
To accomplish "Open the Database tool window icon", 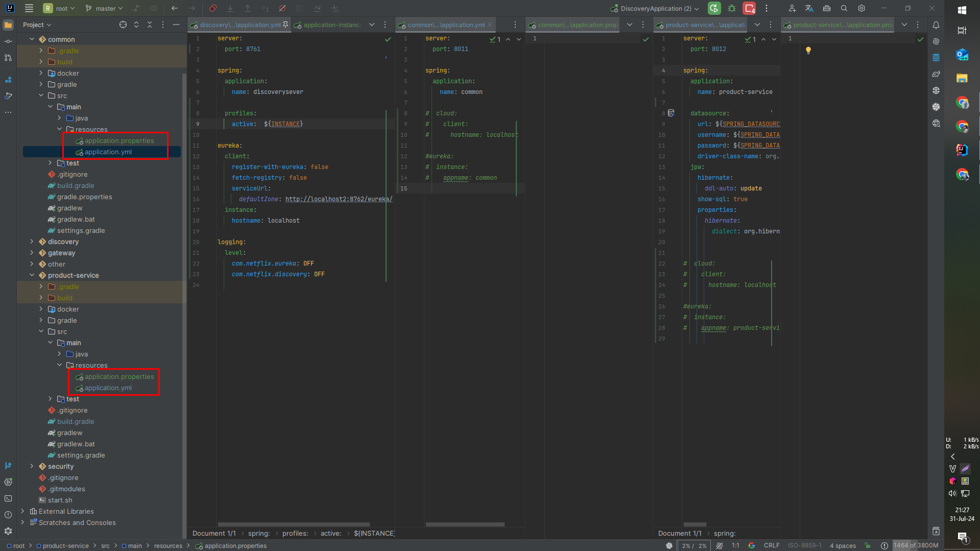I will (936, 58).
